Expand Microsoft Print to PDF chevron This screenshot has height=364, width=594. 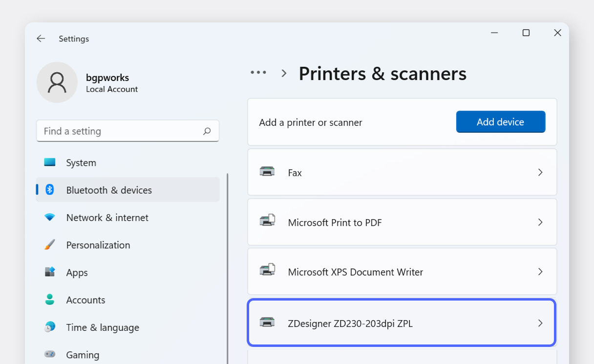point(540,222)
